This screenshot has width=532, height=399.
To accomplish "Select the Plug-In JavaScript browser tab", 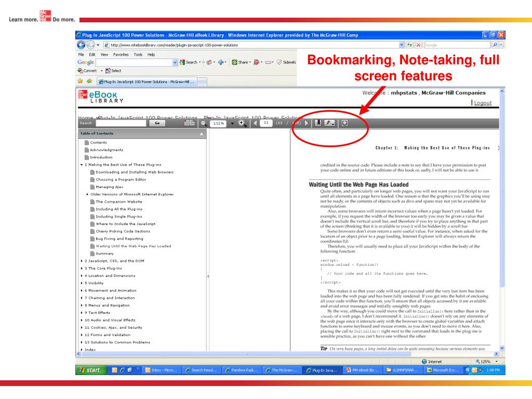I will (x=146, y=82).
